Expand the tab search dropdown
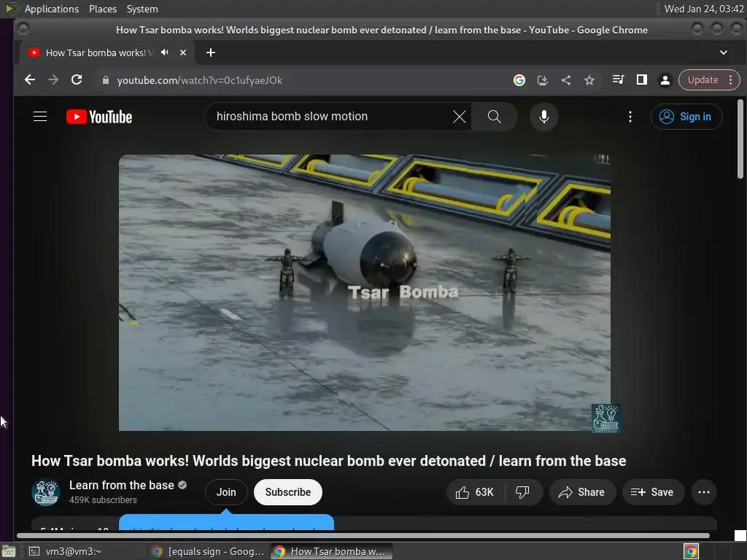747x560 pixels. tap(723, 52)
